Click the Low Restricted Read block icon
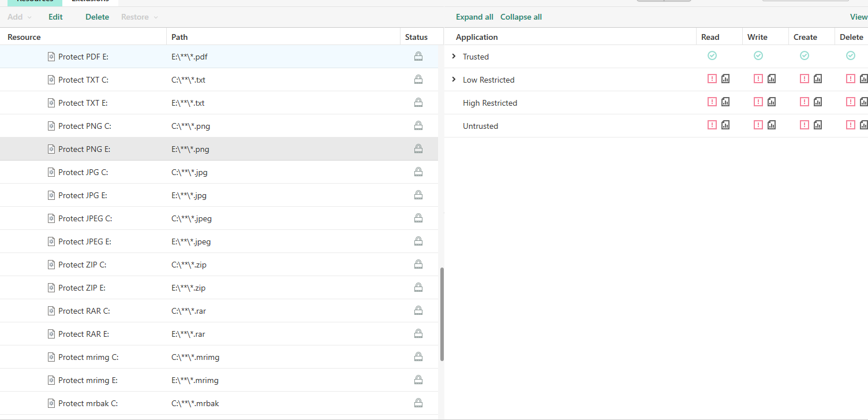This screenshot has height=420, width=868. 712,79
